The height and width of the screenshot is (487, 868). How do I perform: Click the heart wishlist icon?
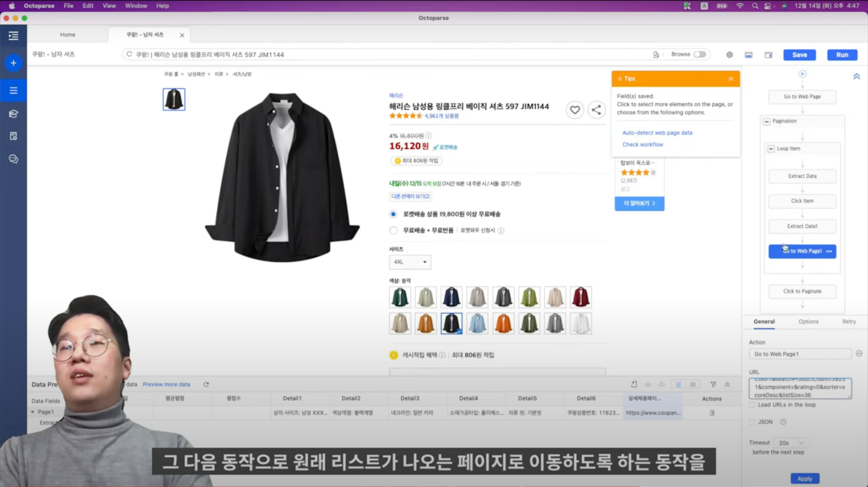575,110
